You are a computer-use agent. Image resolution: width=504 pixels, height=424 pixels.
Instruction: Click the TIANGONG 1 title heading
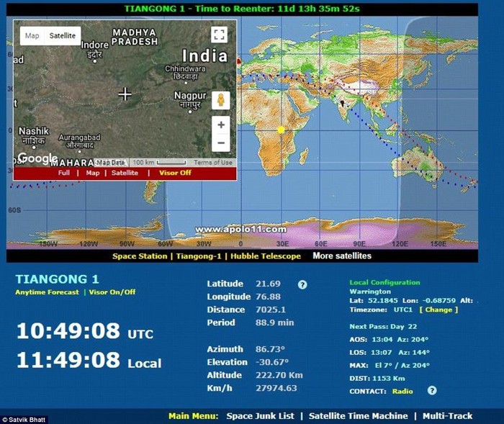[x=57, y=279]
